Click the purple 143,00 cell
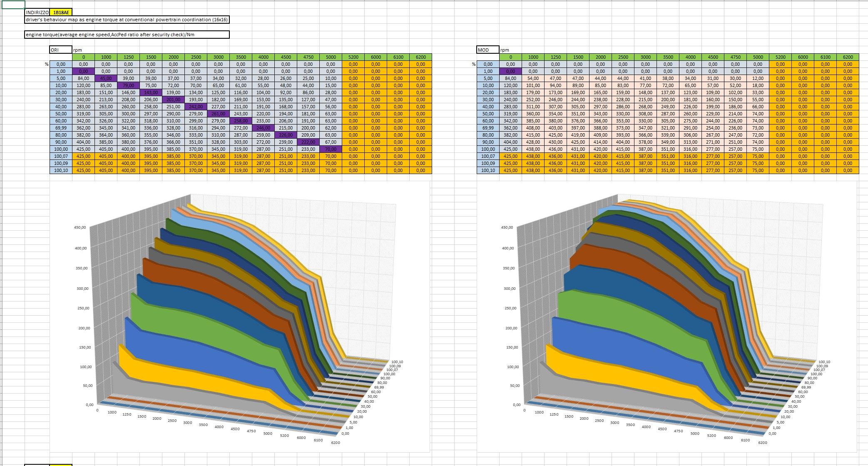This screenshot has width=868, height=466. [151, 92]
